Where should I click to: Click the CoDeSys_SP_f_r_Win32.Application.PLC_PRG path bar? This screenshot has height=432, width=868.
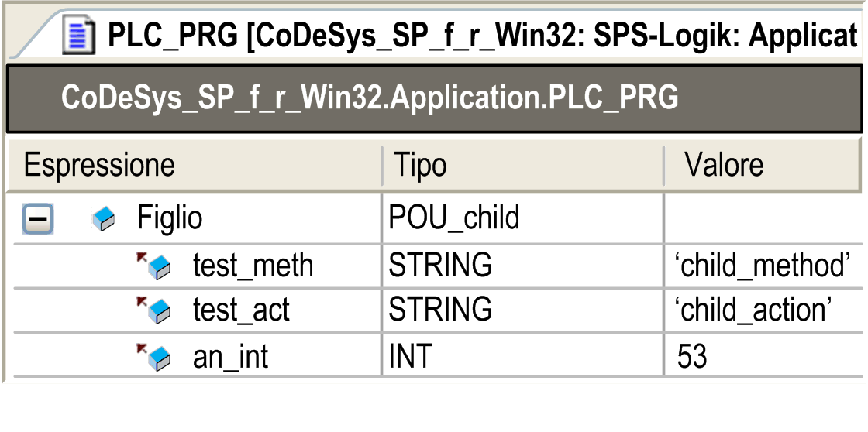tap(435, 98)
